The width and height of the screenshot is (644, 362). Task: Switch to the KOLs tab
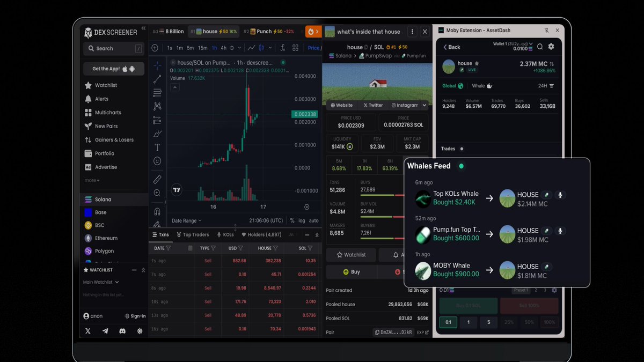[225, 235]
